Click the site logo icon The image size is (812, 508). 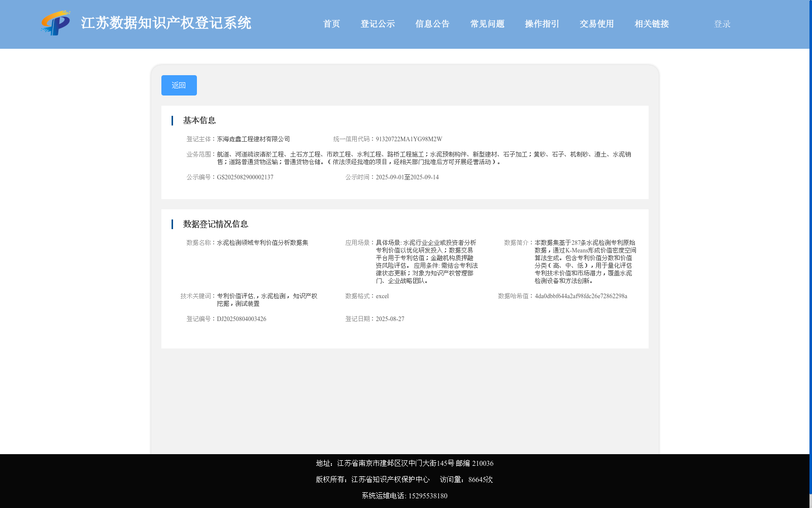(x=56, y=23)
